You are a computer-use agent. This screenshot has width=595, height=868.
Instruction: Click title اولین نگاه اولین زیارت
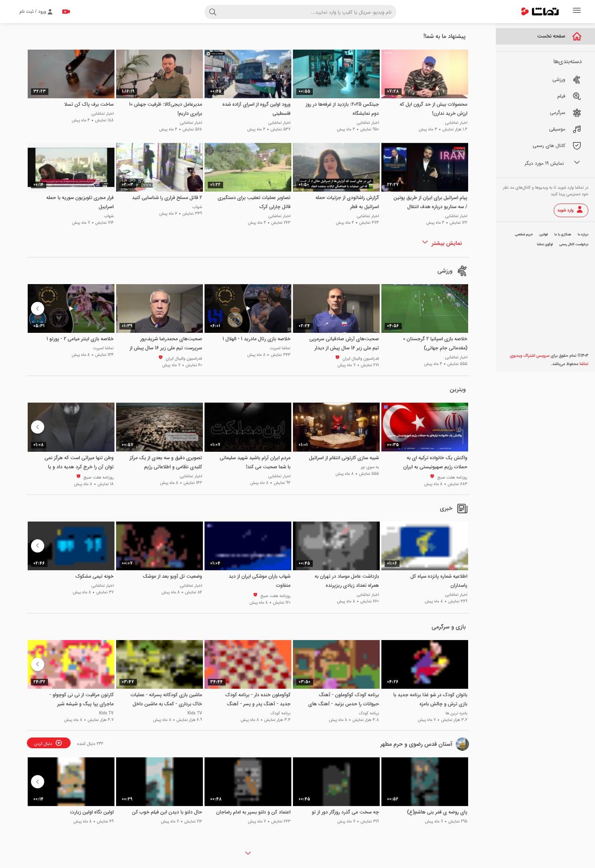pos(92,812)
